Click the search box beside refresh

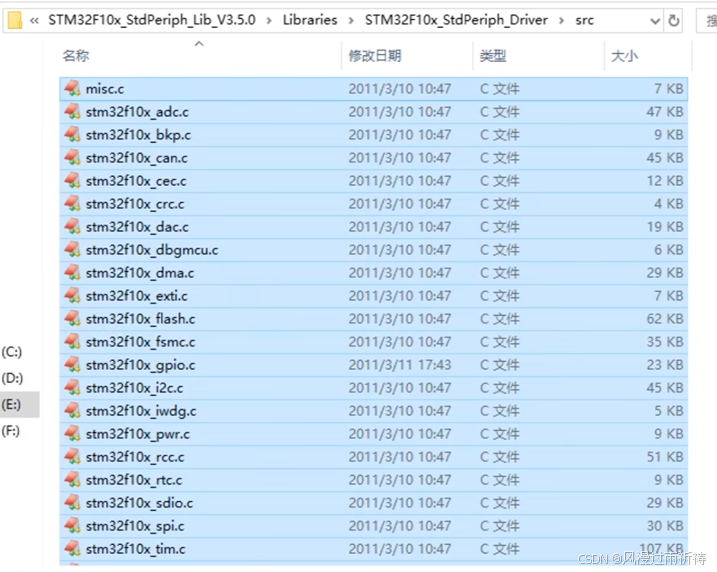click(x=706, y=21)
